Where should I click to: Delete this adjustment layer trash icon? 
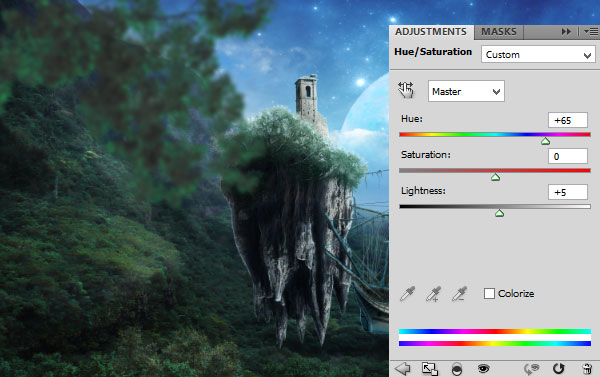tap(587, 369)
